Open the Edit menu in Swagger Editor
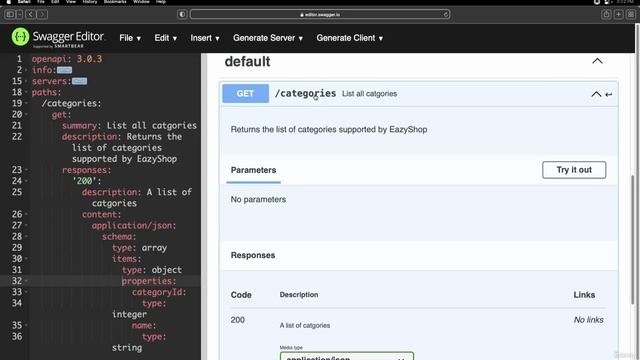This screenshot has width=640, height=360. coord(165,38)
